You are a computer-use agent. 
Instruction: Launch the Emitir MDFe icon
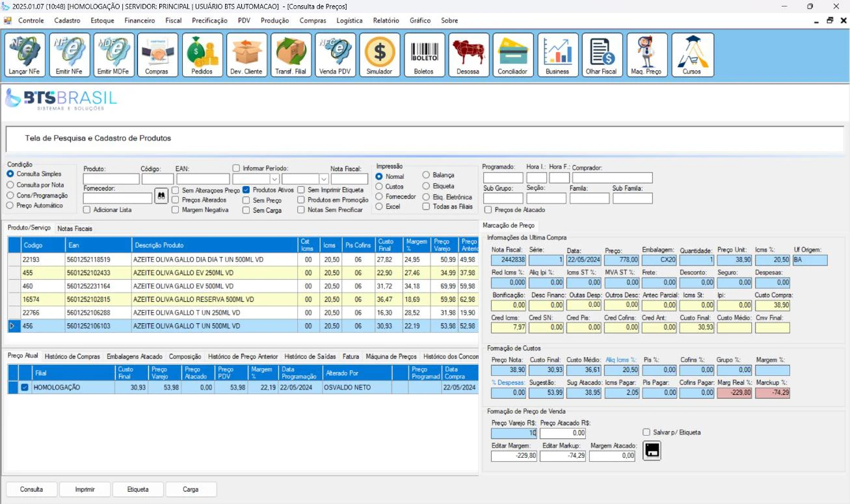point(113,55)
